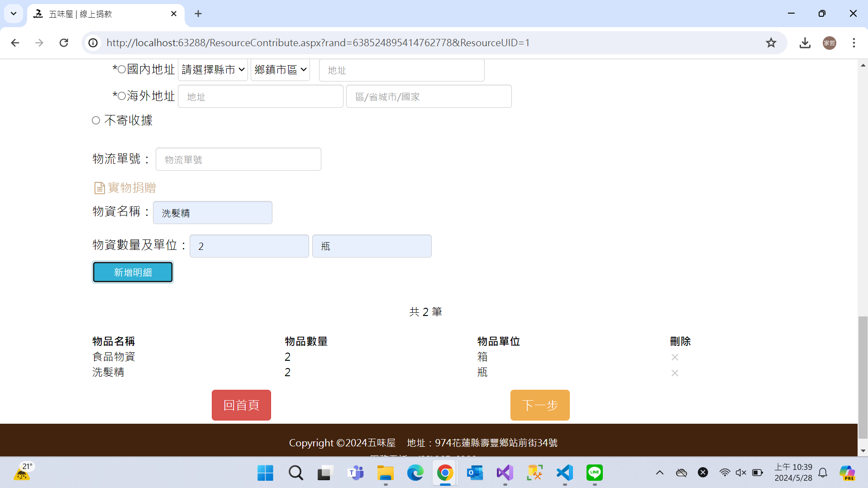Switch to the 五味屋 線上捐款 tab
The image size is (868, 488).
click(x=104, y=14)
